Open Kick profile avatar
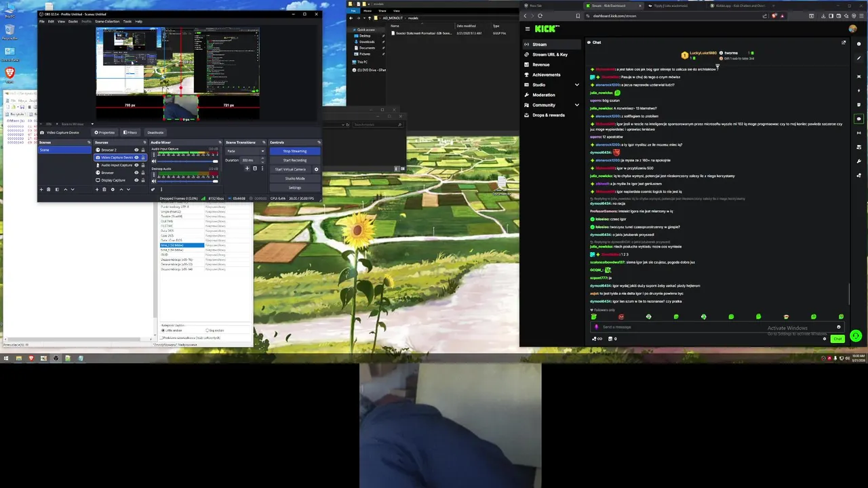 pos(853,28)
